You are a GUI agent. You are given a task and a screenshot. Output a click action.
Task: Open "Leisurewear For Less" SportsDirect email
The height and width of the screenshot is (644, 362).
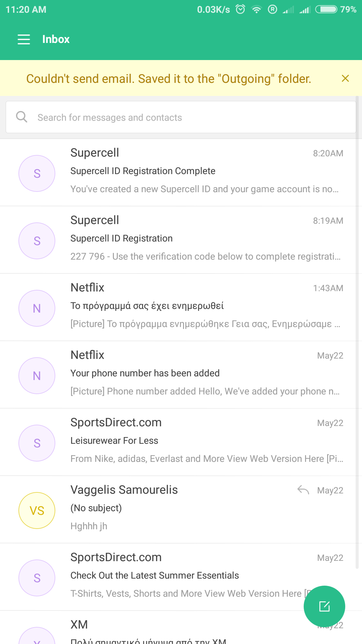201,441
